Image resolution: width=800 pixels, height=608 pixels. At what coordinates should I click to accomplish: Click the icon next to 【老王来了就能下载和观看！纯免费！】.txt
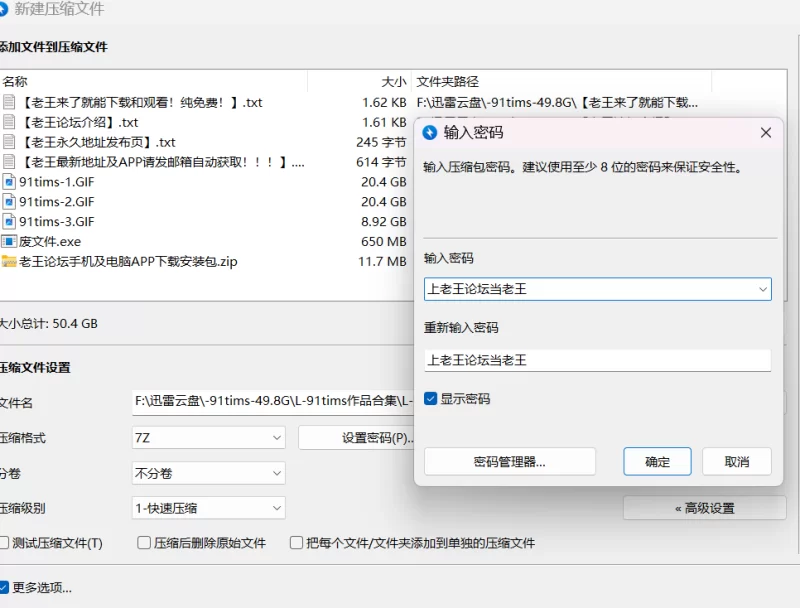click(9, 103)
